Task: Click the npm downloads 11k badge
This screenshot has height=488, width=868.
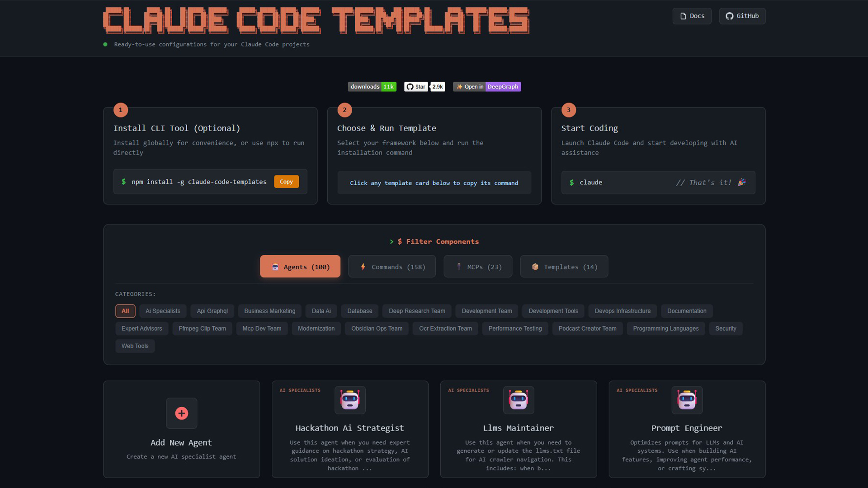Action: pos(372,87)
